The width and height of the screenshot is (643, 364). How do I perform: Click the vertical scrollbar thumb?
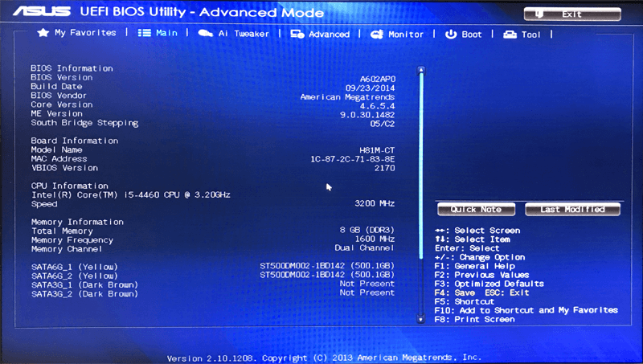click(421, 166)
